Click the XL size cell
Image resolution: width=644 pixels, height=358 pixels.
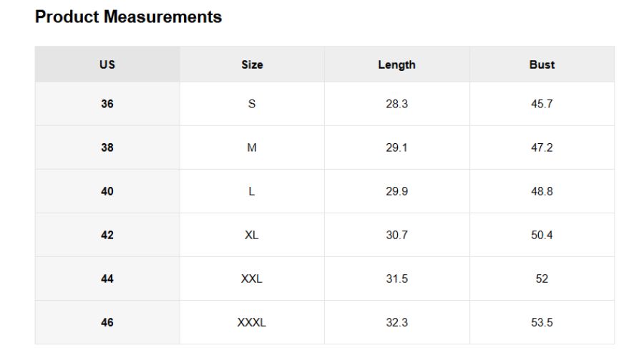(252, 235)
